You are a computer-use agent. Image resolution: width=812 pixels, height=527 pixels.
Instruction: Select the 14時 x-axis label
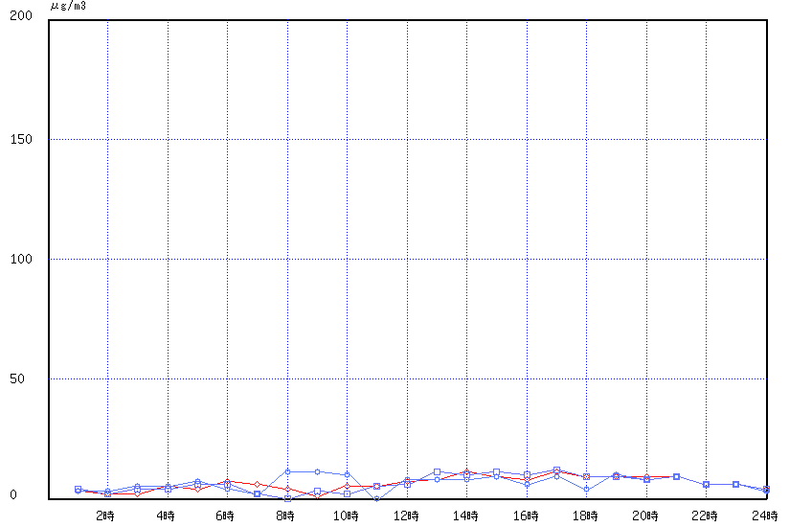[465, 516]
